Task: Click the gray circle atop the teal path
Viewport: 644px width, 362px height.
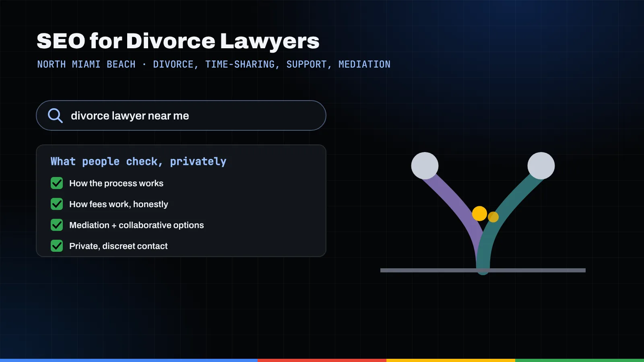Action: [541, 166]
